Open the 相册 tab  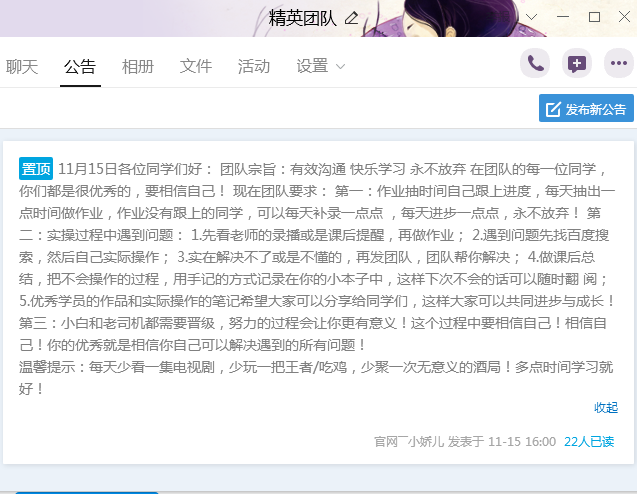click(138, 66)
